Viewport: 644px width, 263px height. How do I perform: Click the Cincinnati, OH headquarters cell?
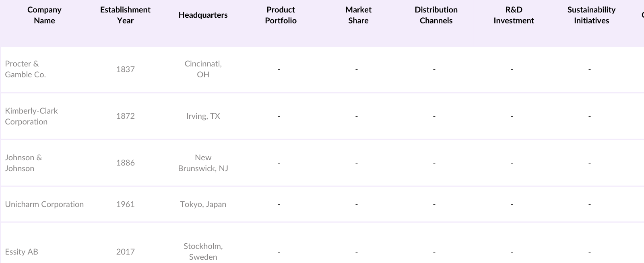point(203,69)
